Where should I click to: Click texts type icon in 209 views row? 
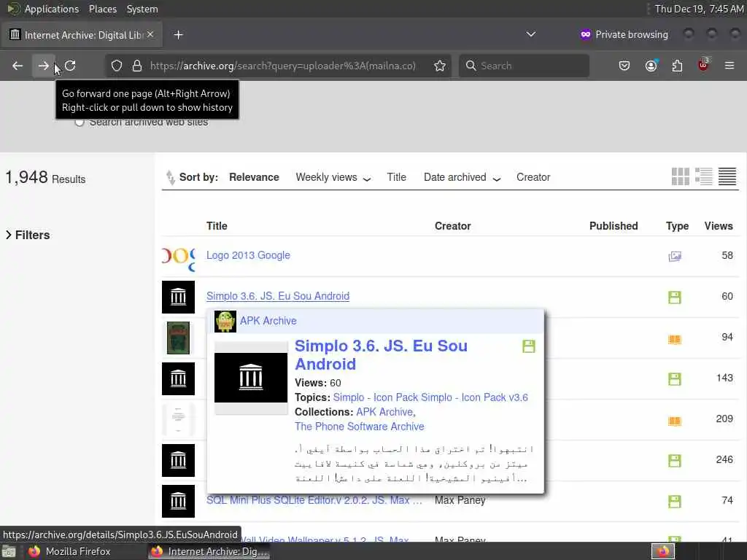pos(675,421)
